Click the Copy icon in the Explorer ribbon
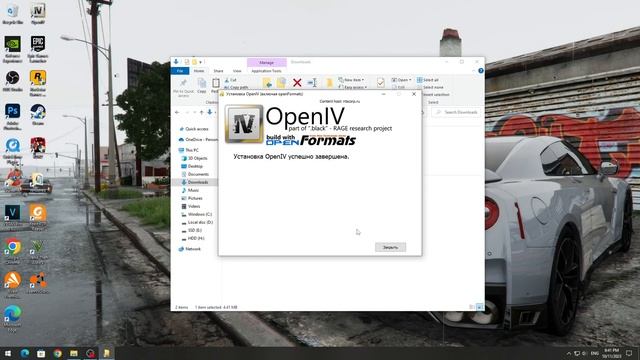This screenshot has width=640, height=360. pos(202,86)
